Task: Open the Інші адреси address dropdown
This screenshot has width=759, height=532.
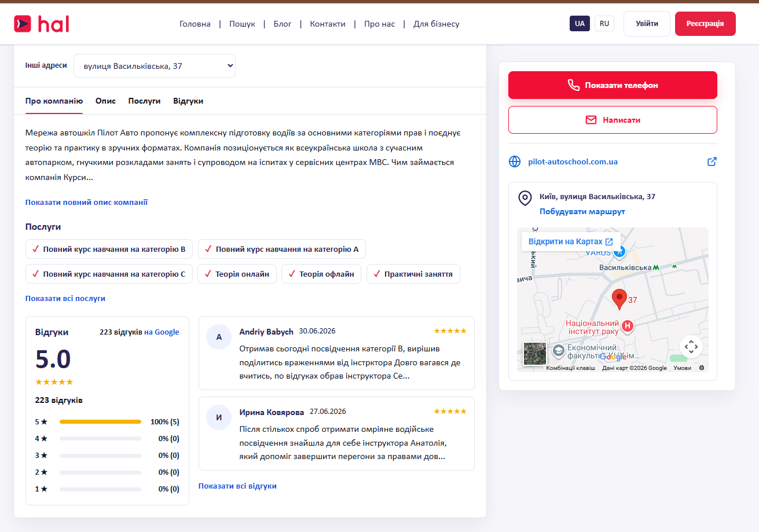Action: pos(155,66)
